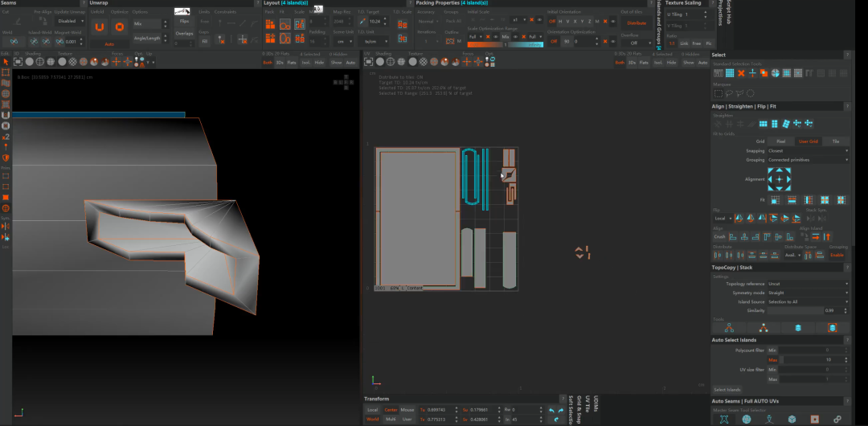Click the alignment direction pad in Align panel
The height and width of the screenshot is (426, 868).
779,179
